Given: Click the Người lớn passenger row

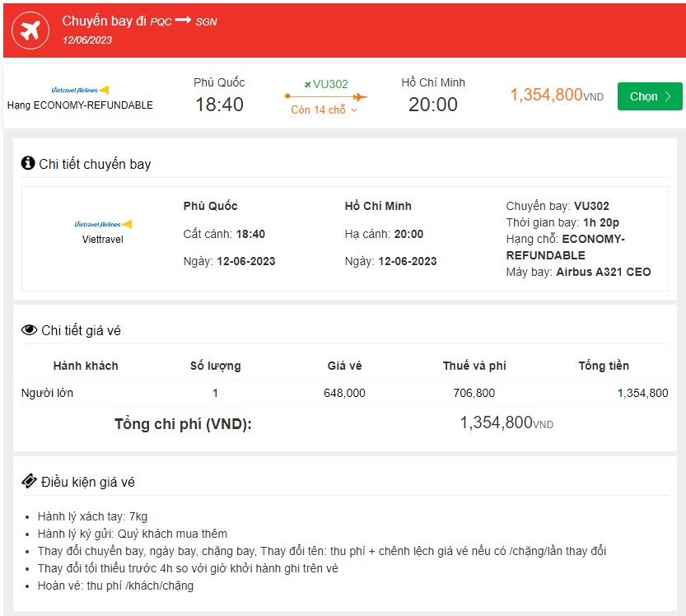Looking at the screenshot, I should (x=47, y=393).
